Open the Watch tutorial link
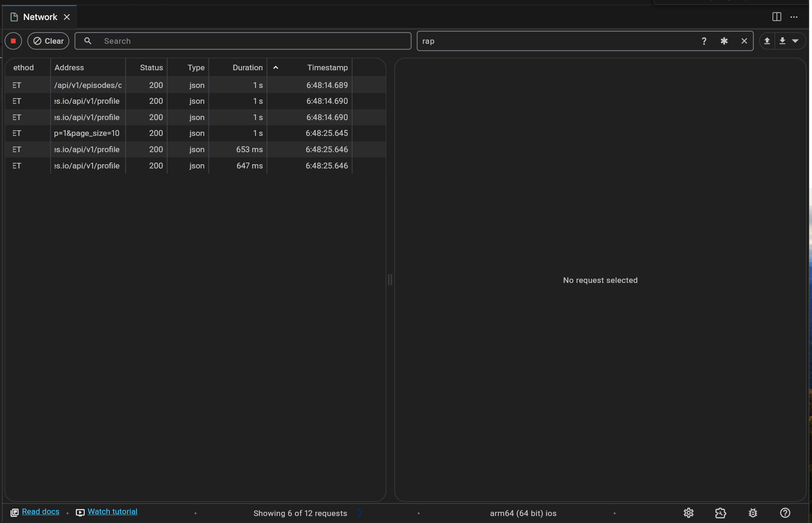812x523 pixels. [x=113, y=511]
